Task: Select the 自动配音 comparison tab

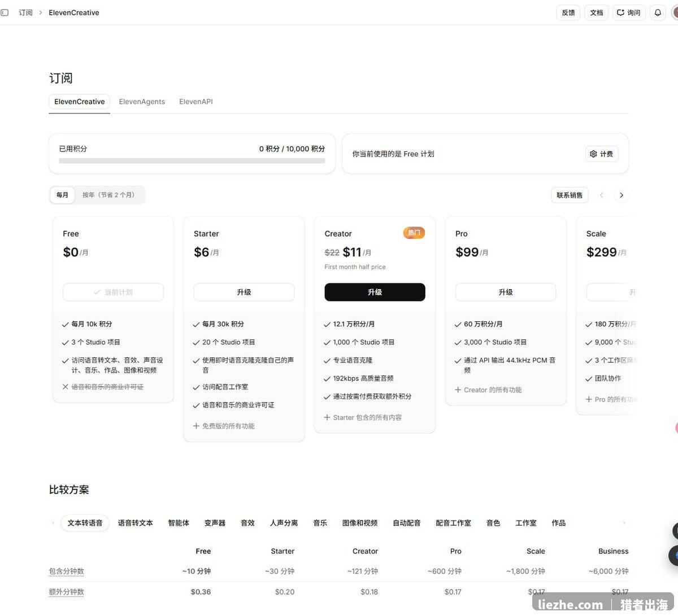Action: [x=407, y=523]
